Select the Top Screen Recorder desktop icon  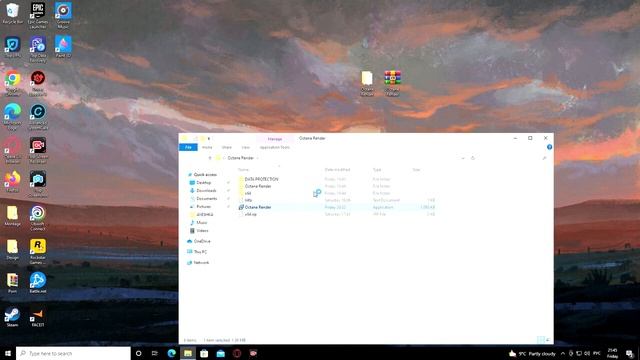point(38,150)
